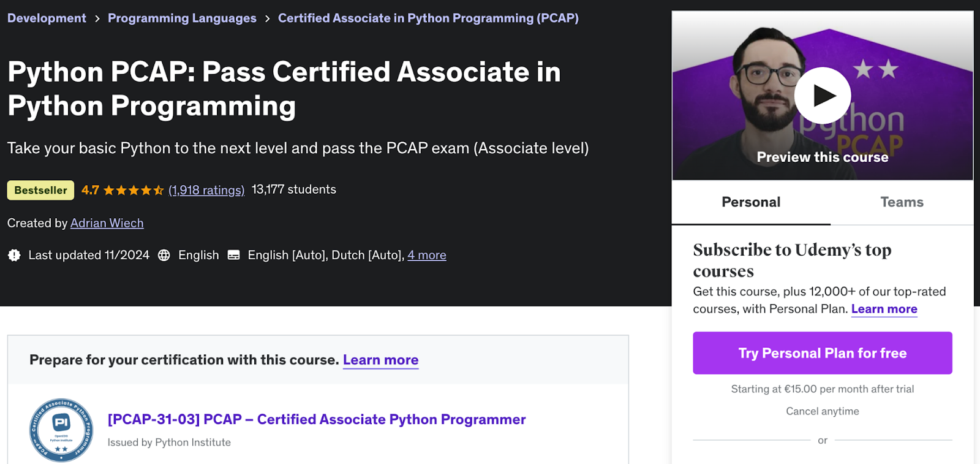Click the Last updated badge icon
Viewport: 980px width, 464px height.
(x=14, y=255)
